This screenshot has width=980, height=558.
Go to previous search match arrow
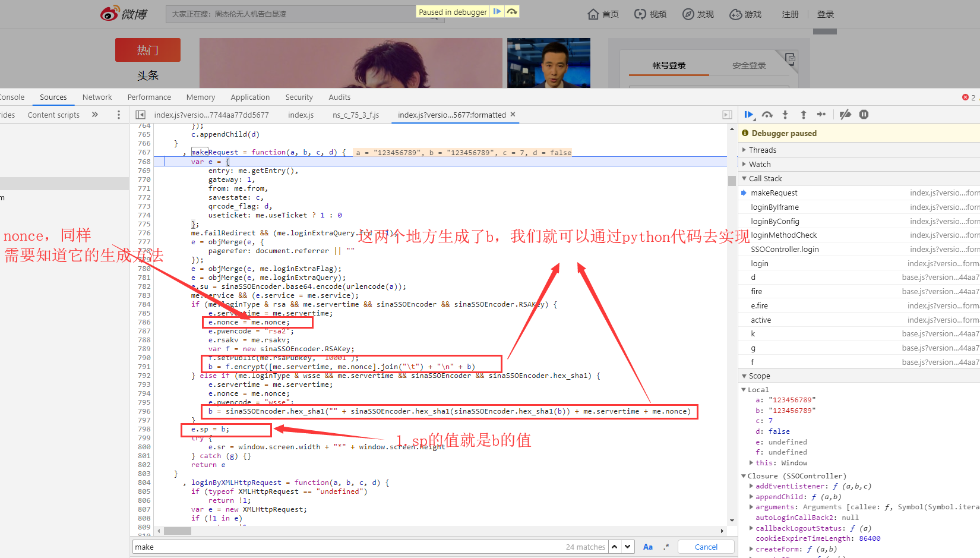(x=615, y=547)
